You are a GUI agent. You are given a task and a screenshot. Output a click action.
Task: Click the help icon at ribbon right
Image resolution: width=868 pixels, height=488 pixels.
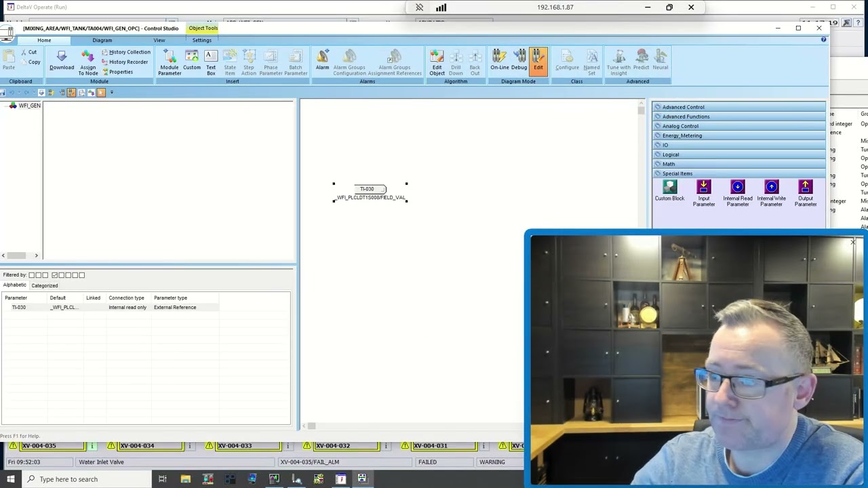tap(823, 40)
